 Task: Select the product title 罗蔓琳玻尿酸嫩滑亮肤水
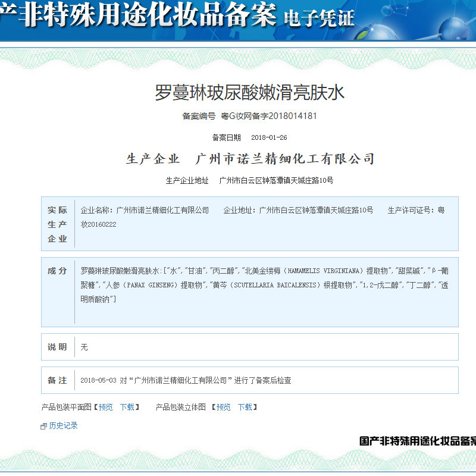(x=249, y=92)
